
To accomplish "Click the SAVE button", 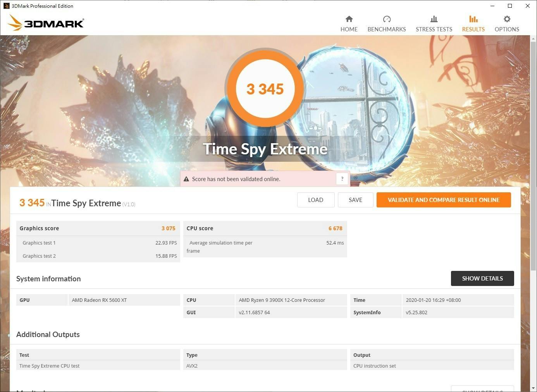I will (x=355, y=200).
